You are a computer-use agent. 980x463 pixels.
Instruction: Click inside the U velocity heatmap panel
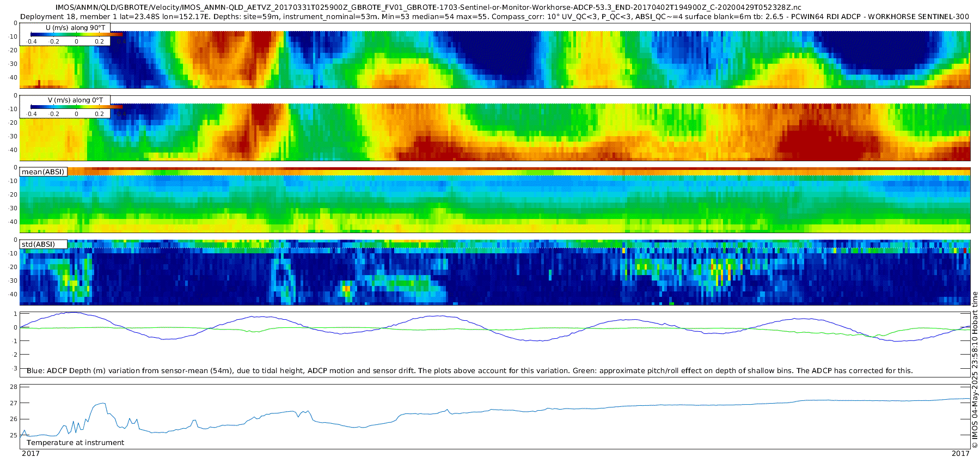(x=495, y=56)
